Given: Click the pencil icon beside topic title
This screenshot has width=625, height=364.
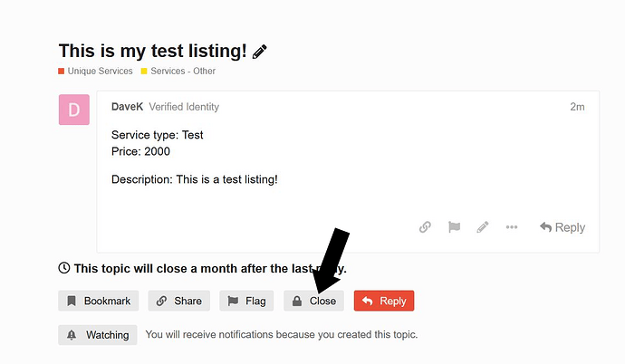Looking at the screenshot, I should click(259, 52).
